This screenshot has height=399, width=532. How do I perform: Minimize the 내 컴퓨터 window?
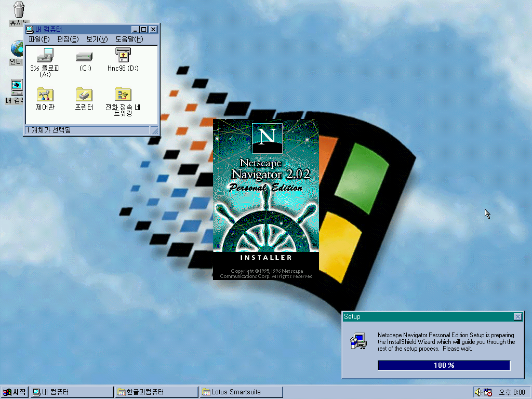(136, 30)
